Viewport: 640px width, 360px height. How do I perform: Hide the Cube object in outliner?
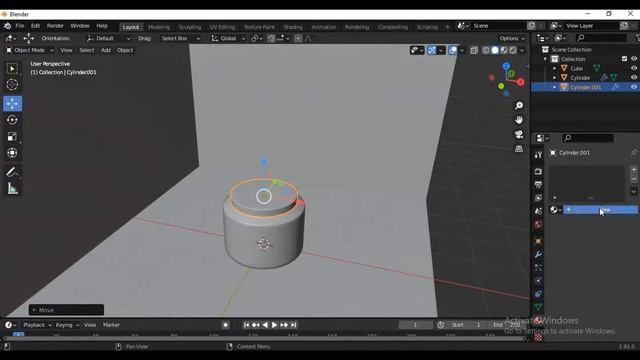(x=634, y=68)
